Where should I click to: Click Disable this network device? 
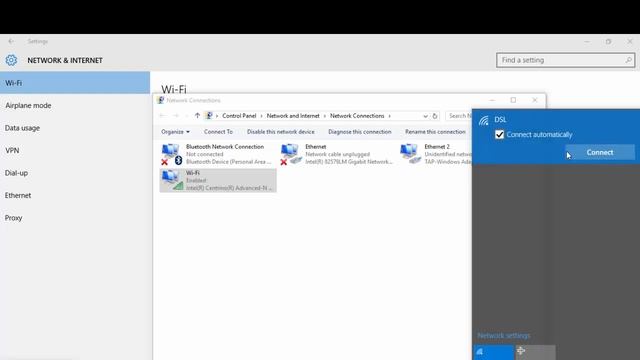pyautogui.click(x=281, y=132)
